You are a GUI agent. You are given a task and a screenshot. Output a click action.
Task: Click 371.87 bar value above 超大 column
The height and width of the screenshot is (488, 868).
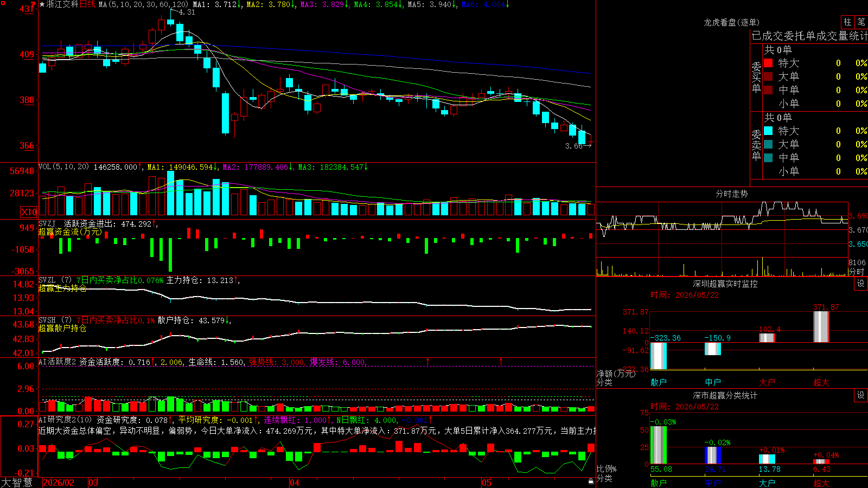point(826,307)
